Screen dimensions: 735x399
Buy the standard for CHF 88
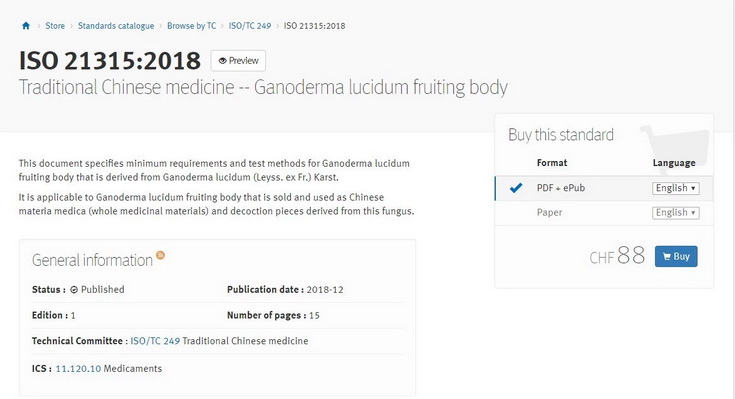676,256
